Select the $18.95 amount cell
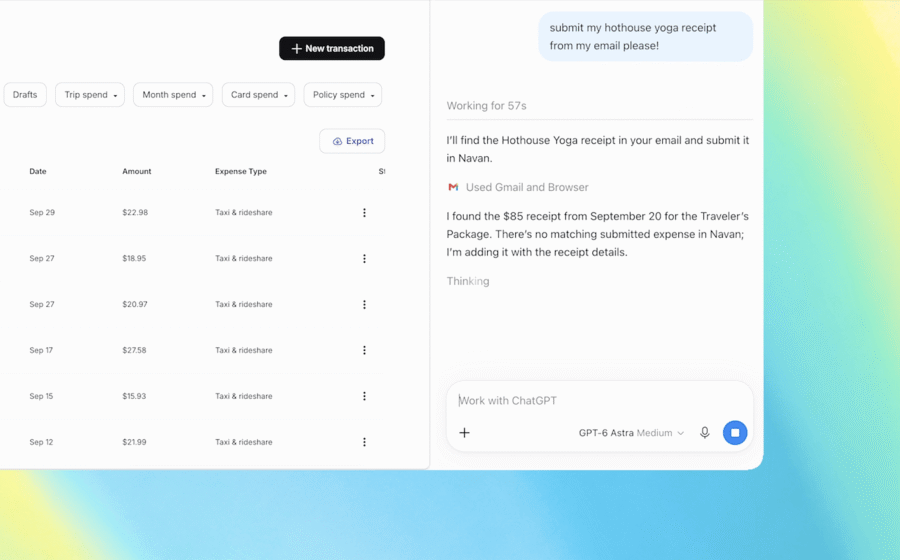The width and height of the screenshot is (900, 560). [x=134, y=258]
